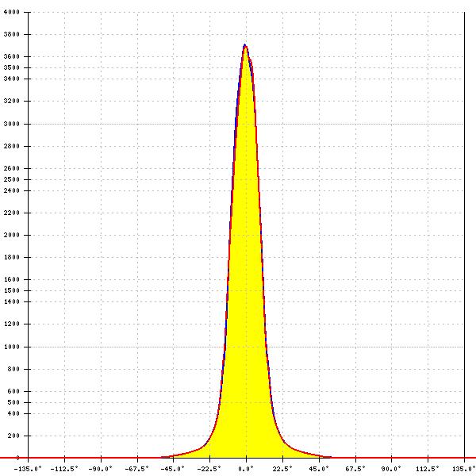Click the 112.5° x-axis label
Viewport: 476px width, 476px height.
point(428,469)
